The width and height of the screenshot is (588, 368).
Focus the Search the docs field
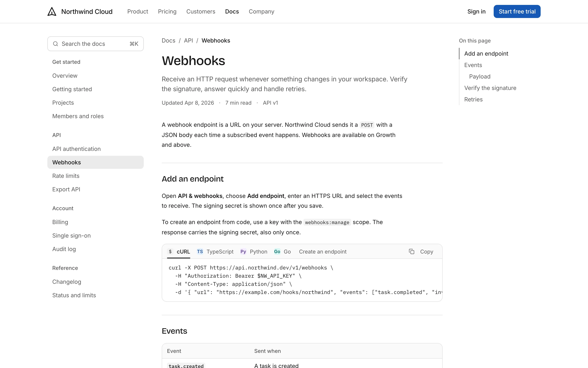pyautogui.click(x=96, y=44)
